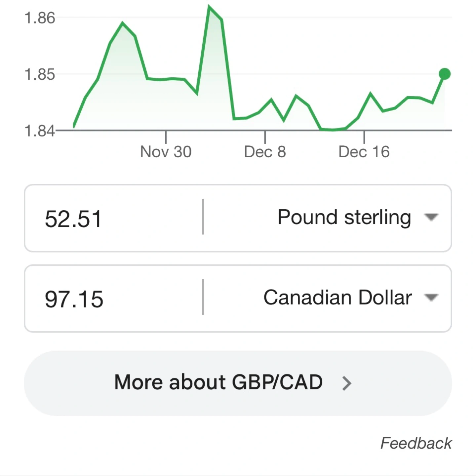476x476 pixels.
Task: Select the Canadian Dollar currency label
Action: click(x=337, y=297)
